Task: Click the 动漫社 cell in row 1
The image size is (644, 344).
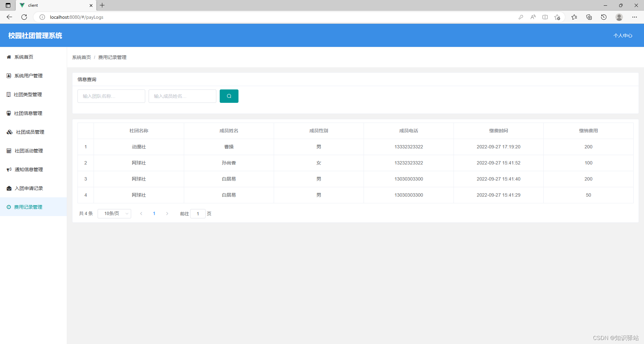Action: point(139,147)
